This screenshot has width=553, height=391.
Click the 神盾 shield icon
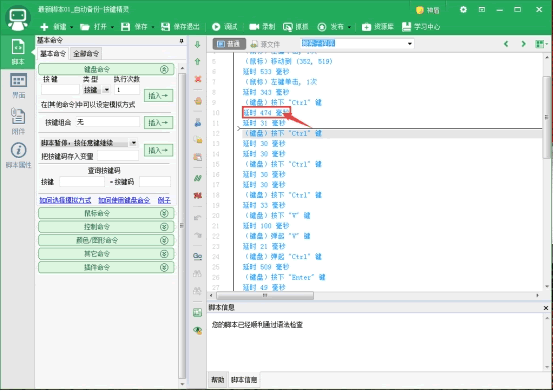click(x=427, y=10)
